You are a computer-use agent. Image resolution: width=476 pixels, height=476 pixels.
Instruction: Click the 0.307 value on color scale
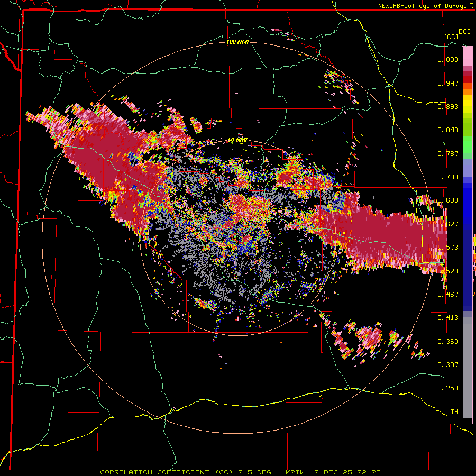(448, 364)
